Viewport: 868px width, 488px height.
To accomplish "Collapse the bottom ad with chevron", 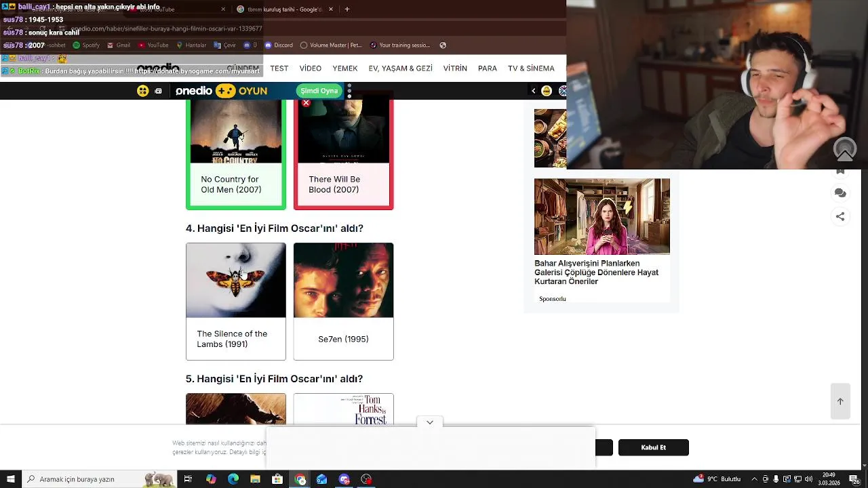I will tap(430, 422).
